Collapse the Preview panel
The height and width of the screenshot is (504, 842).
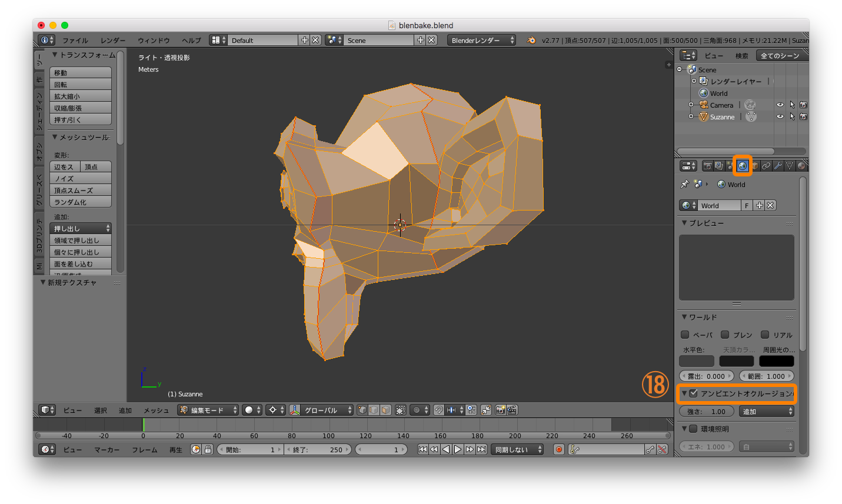click(x=684, y=223)
